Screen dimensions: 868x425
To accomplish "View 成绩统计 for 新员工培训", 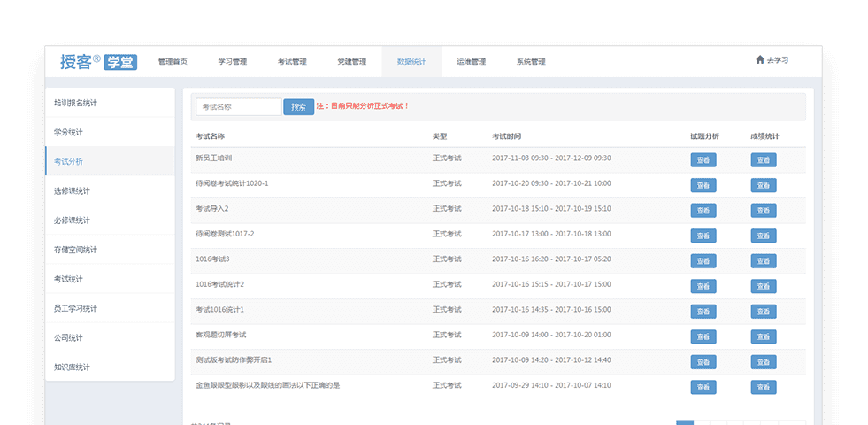I will (x=764, y=160).
